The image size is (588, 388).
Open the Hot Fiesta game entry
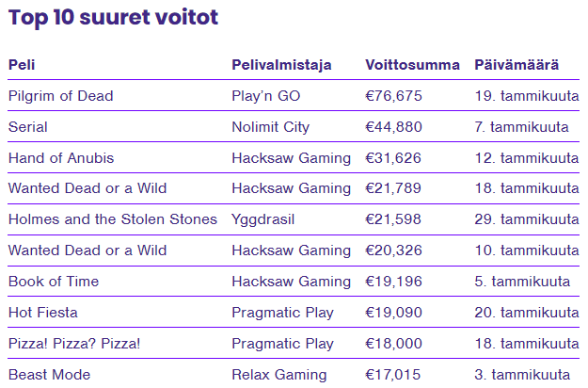coord(43,313)
